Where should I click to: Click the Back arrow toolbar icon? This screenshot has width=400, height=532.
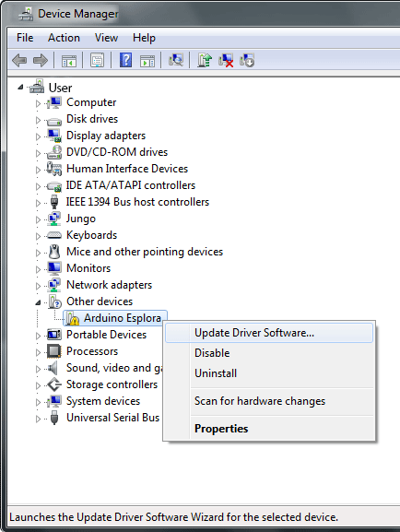(x=19, y=61)
